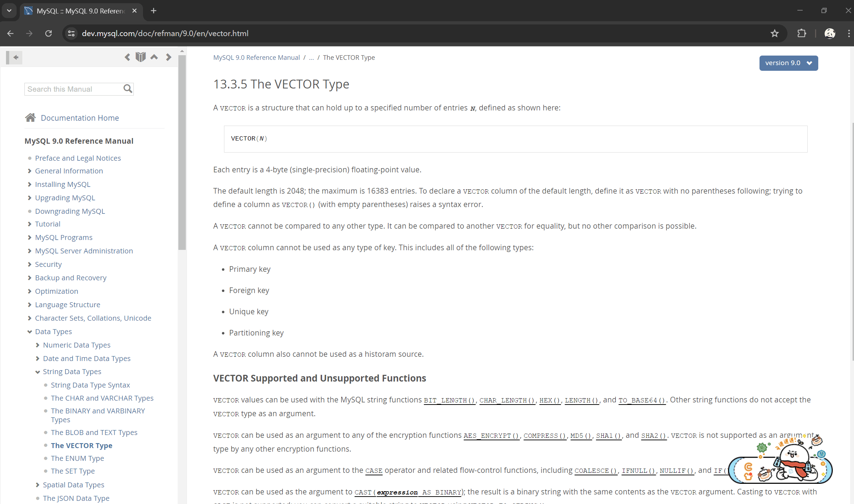The height and width of the screenshot is (504, 854).
Task: Open the Chrome three-dot menu
Action: 849,33
